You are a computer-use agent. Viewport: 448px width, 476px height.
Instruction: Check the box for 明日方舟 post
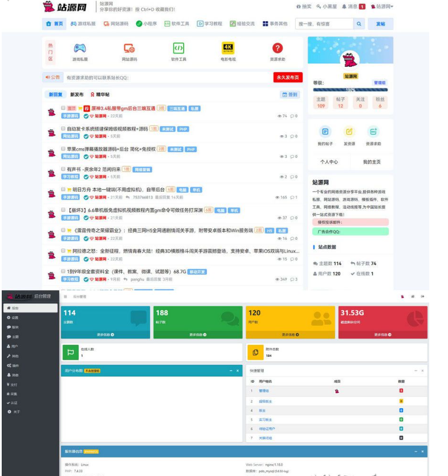(x=63, y=189)
